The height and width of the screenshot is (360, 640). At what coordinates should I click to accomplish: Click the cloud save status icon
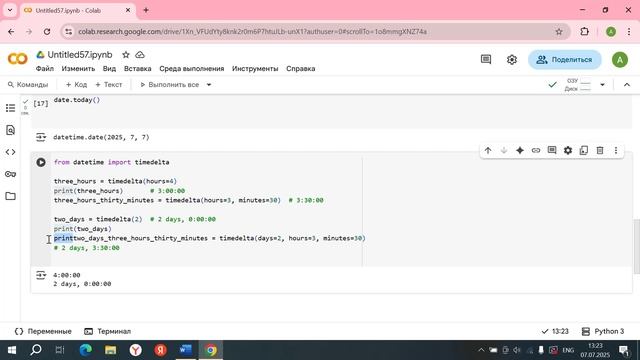coord(140,55)
